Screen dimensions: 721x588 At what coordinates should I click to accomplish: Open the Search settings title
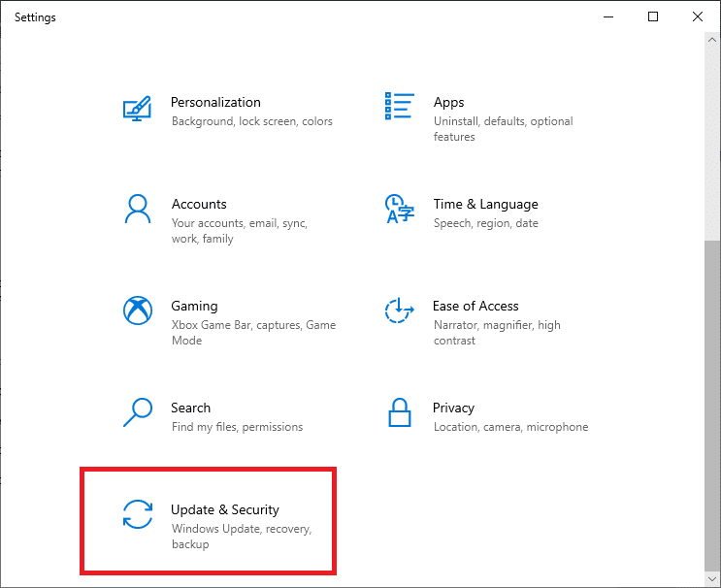pos(191,408)
